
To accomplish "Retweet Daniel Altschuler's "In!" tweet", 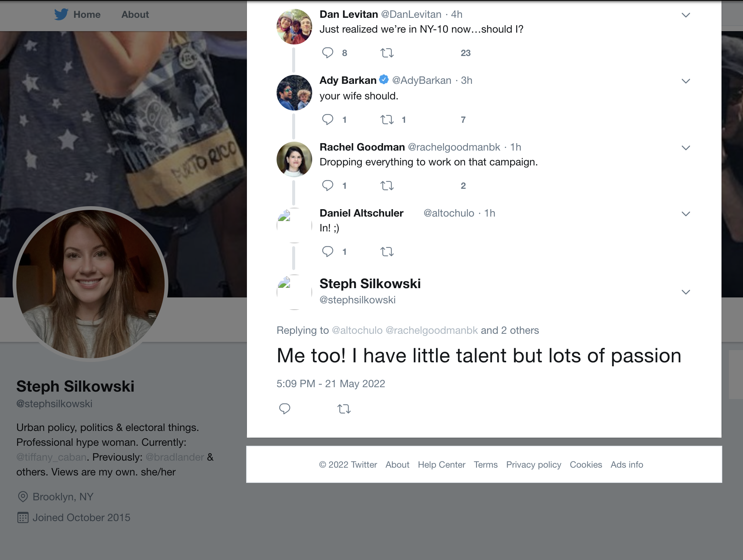I will [x=387, y=252].
